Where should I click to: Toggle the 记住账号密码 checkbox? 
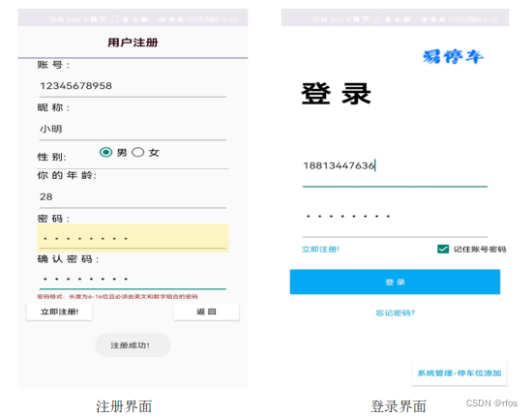(443, 249)
